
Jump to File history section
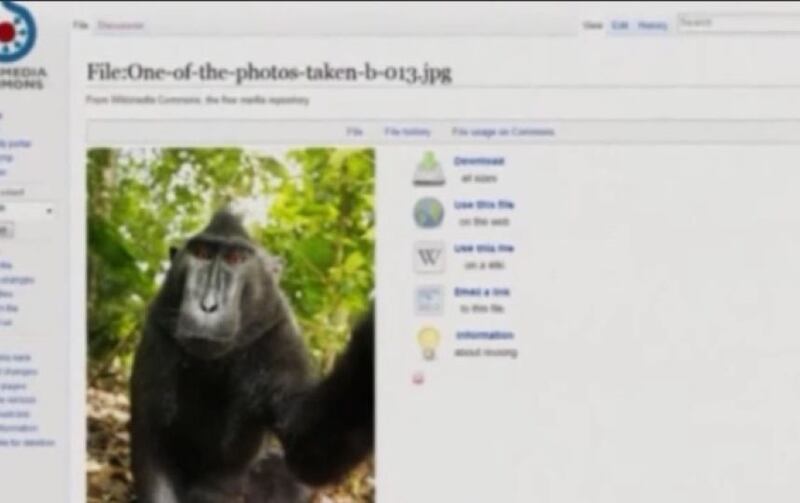(x=407, y=132)
